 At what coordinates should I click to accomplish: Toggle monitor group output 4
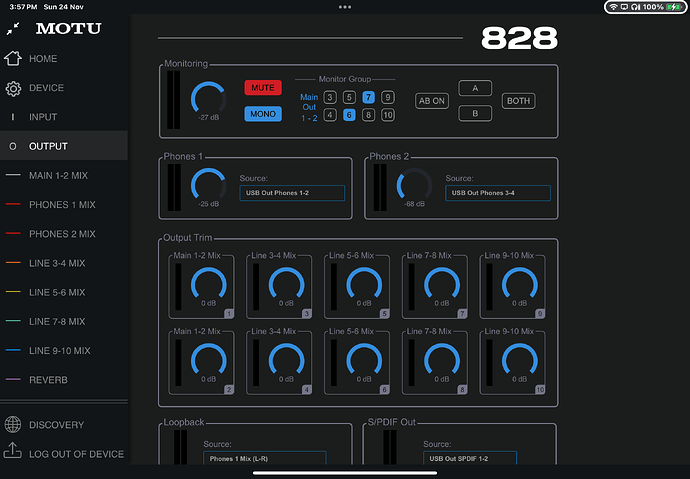coord(330,115)
